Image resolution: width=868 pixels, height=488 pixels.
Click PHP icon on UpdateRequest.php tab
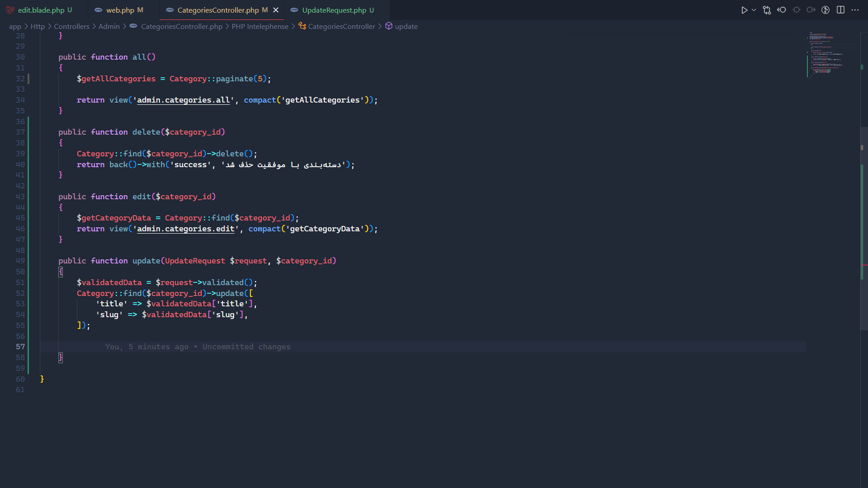pos(294,10)
